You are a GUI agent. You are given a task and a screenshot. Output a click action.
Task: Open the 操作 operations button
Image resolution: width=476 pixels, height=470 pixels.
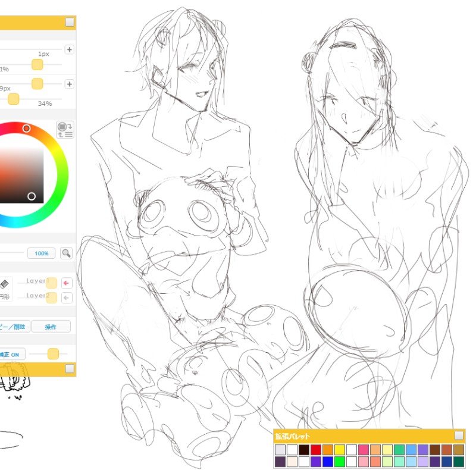[51, 327]
